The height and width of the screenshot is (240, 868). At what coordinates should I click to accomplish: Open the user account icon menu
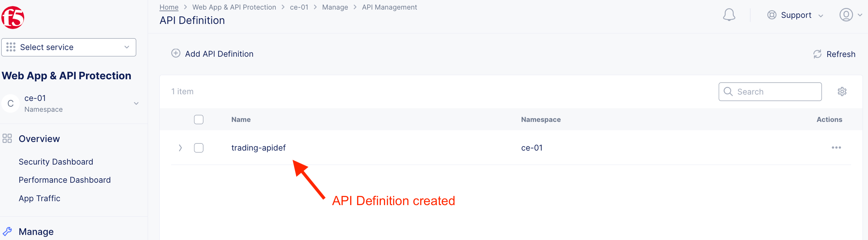(846, 15)
